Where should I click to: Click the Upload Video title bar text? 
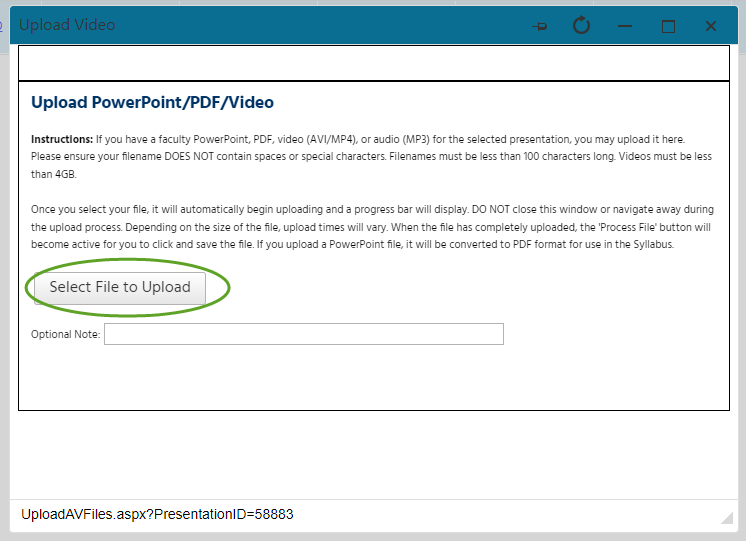point(67,25)
